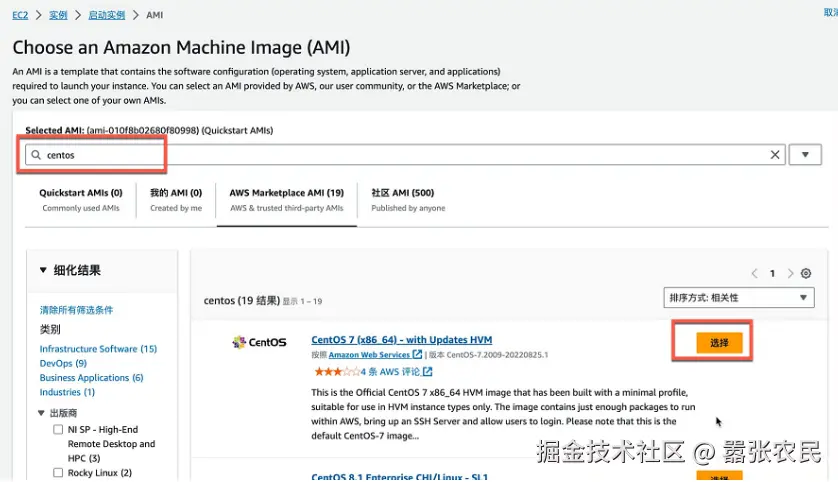Open the dropdown arrow beside the search bar
The height and width of the screenshot is (482, 838).
pyautogui.click(x=805, y=155)
